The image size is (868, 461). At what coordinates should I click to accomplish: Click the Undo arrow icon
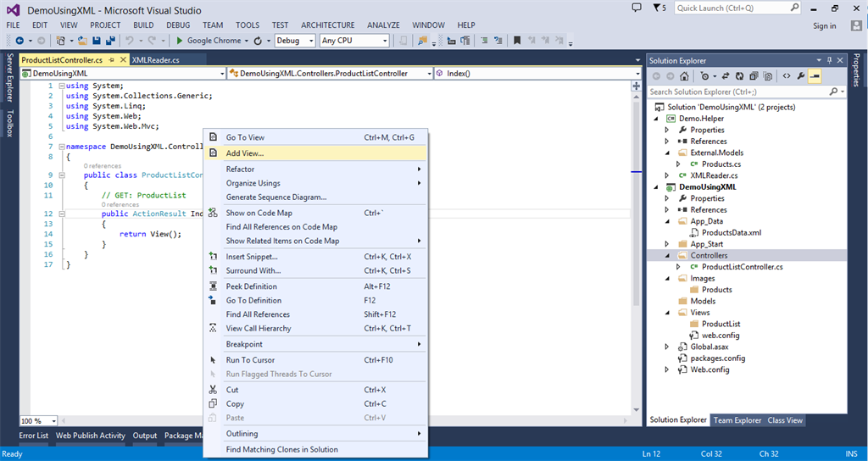tap(130, 41)
